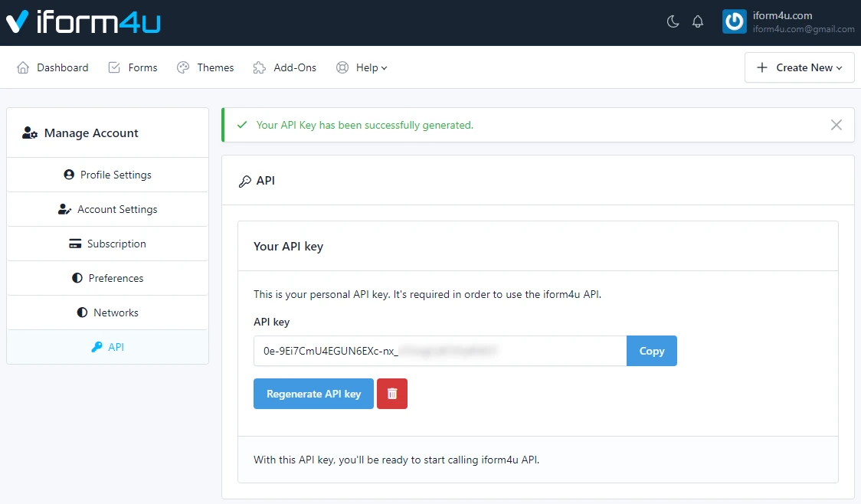Open the Manage Account section
The height and width of the screenshot is (504, 861).
[x=80, y=133]
